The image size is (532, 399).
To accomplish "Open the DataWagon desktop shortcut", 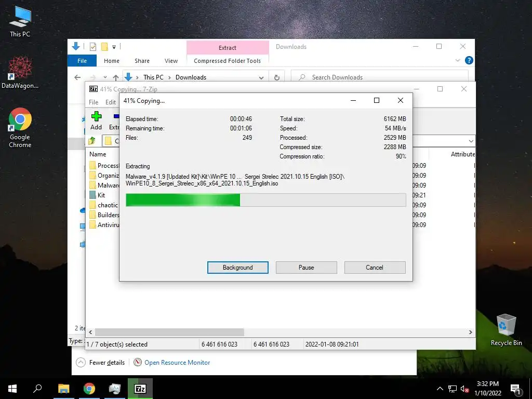I will tap(20, 73).
